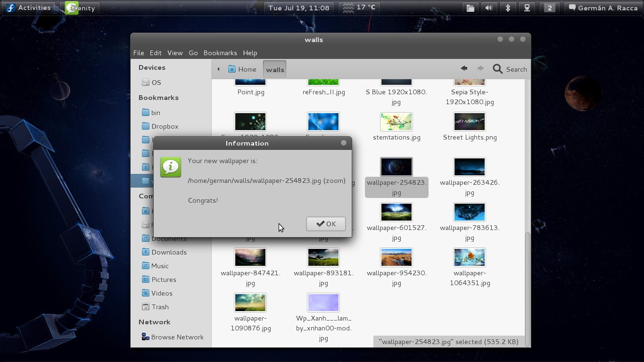Click Browse Network in sidebar

coord(173,337)
